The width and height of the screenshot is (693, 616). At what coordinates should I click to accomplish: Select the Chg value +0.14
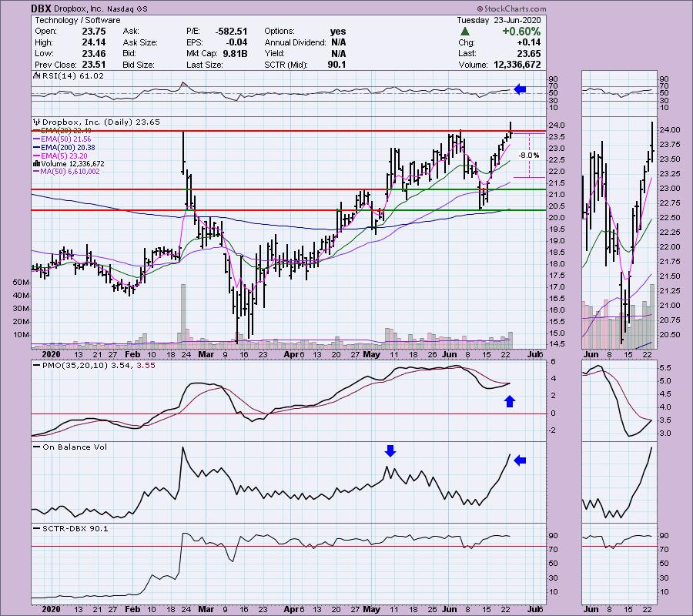pyautogui.click(x=528, y=42)
